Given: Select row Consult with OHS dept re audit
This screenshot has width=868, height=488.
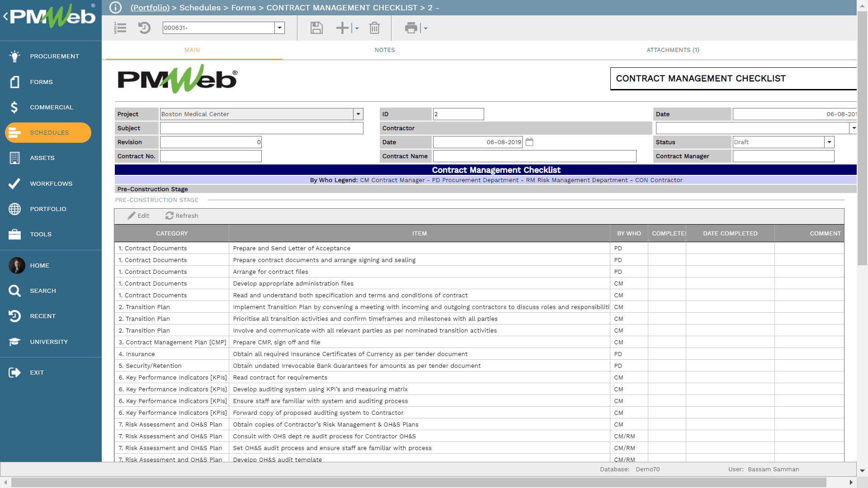Looking at the screenshot, I should tap(479, 436).
